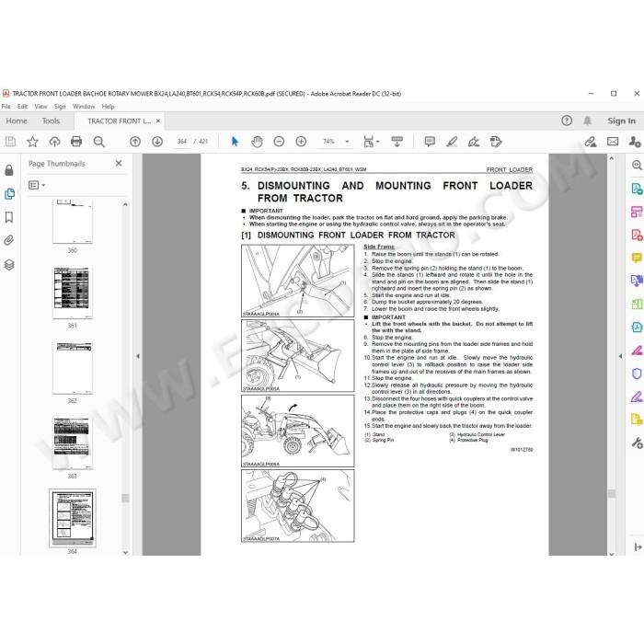This screenshot has width=644, height=644.
Task: Print the document
Action: [x=76, y=142]
